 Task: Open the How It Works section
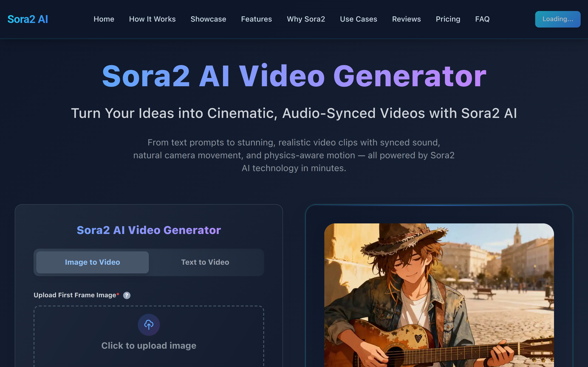(152, 19)
